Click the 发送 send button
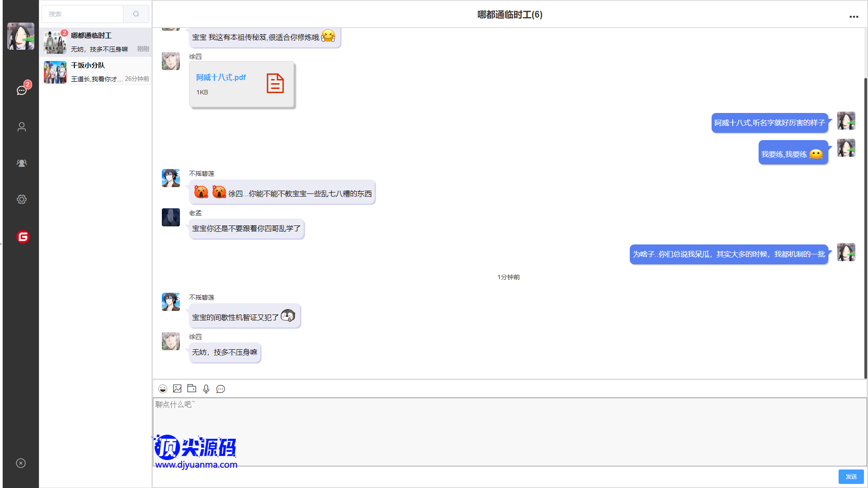Image resolution: width=868 pixels, height=488 pixels. [851, 477]
